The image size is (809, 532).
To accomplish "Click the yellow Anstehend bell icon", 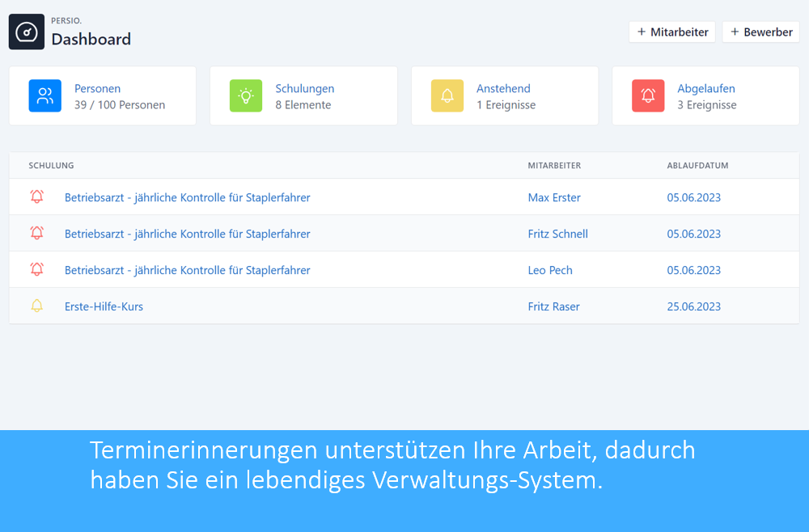I will (447, 96).
